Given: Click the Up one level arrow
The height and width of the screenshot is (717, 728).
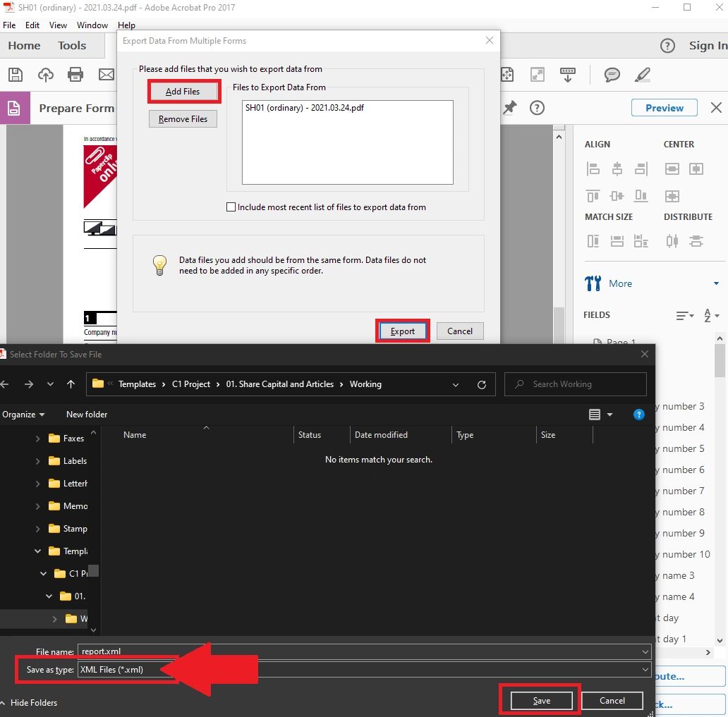Looking at the screenshot, I should pos(71,384).
